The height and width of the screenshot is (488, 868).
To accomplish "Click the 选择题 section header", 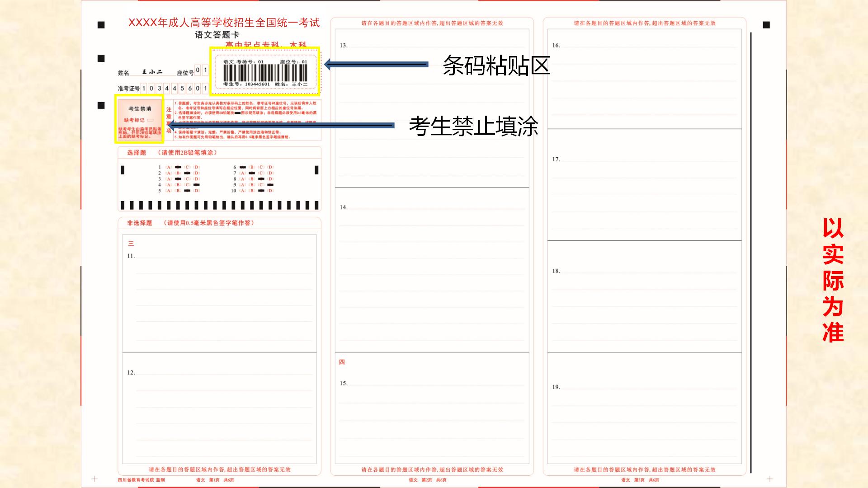I will click(137, 153).
